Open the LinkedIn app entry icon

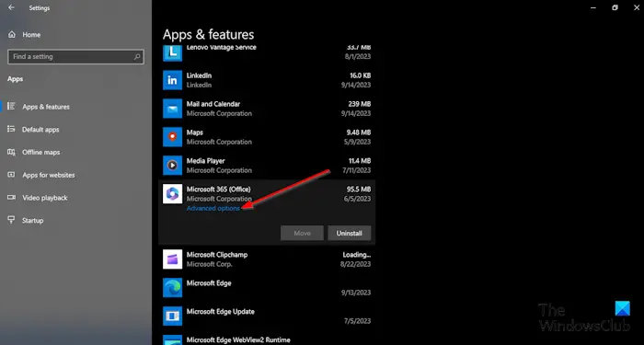click(x=173, y=80)
